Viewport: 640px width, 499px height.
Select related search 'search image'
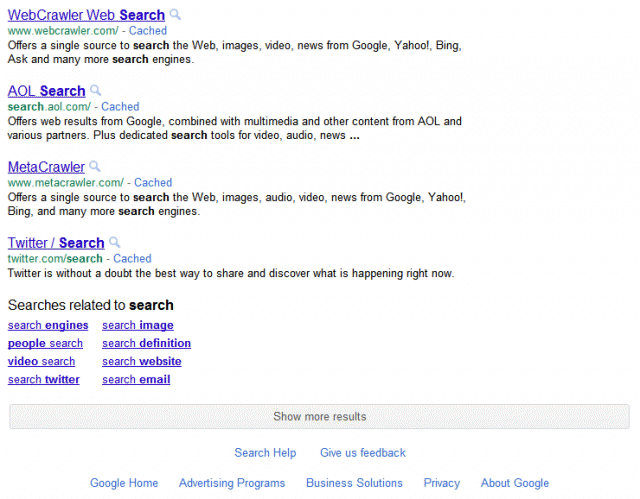point(138,325)
